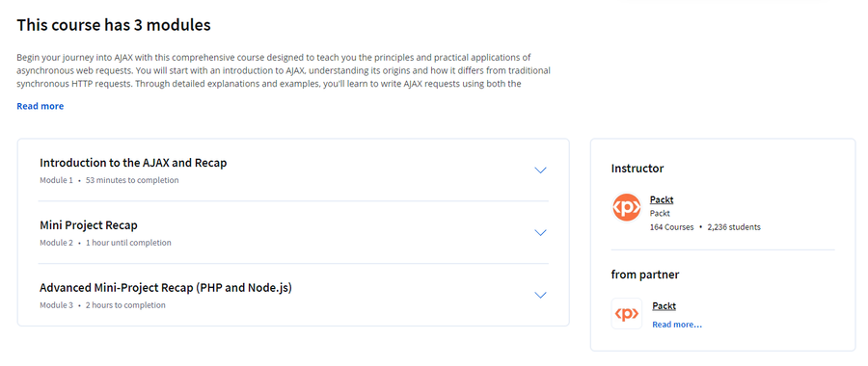
Task: Open the Packt partner name link
Action: click(665, 305)
